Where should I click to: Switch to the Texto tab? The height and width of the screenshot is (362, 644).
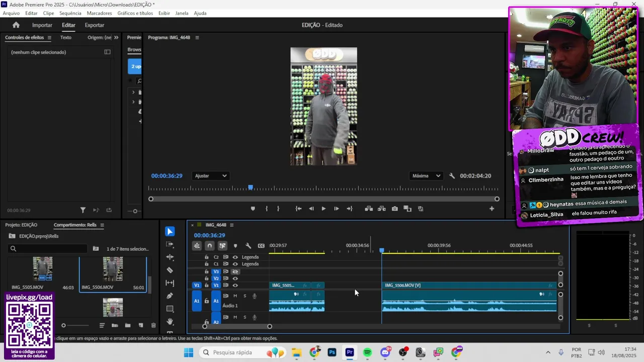(x=66, y=38)
